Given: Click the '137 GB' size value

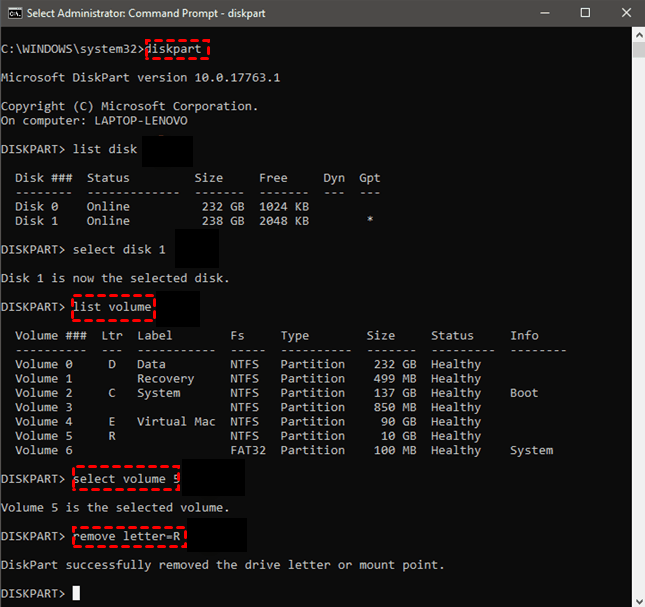Looking at the screenshot, I should (x=395, y=393).
